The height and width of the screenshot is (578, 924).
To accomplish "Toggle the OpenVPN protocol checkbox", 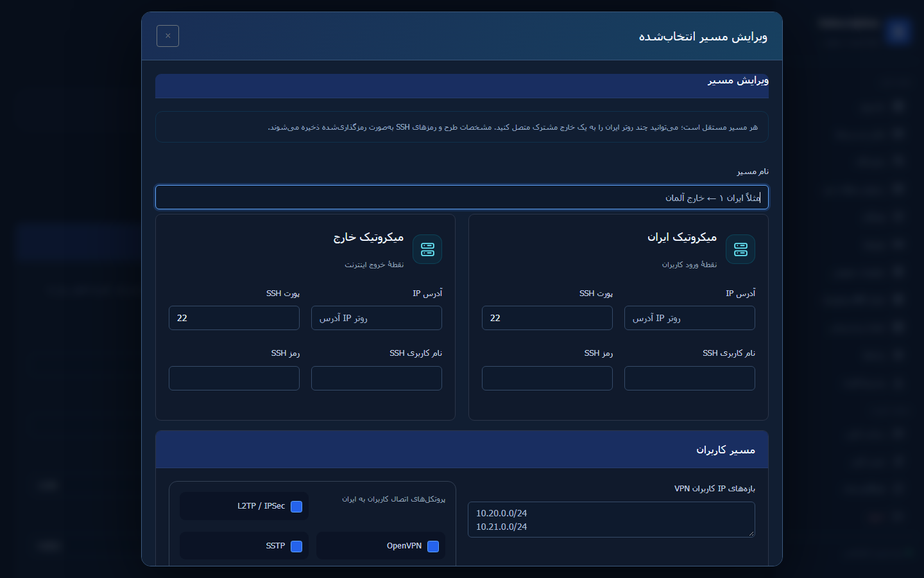I will (433, 547).
